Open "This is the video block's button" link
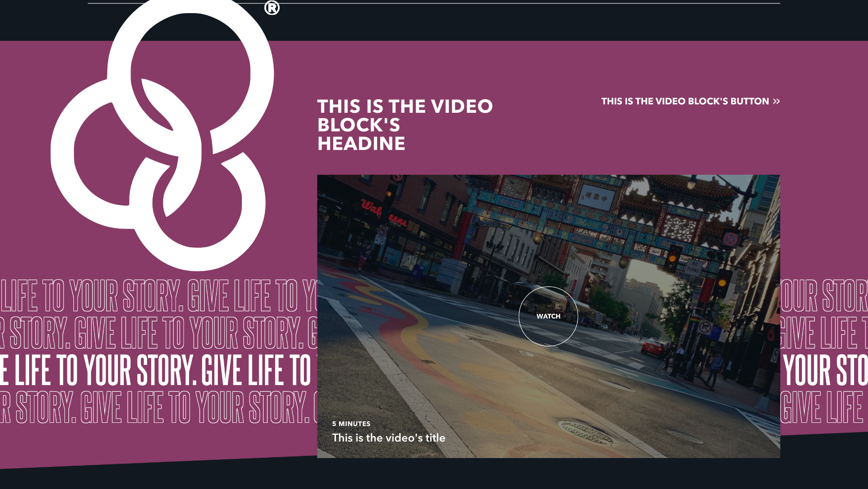The image size is (868, 489). click(x=690, y=101)
